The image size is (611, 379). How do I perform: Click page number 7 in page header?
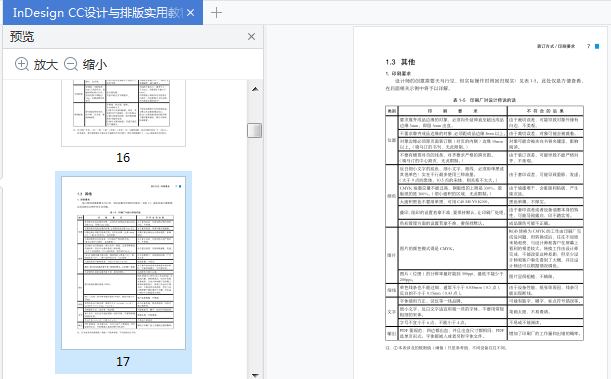[588, 46]
